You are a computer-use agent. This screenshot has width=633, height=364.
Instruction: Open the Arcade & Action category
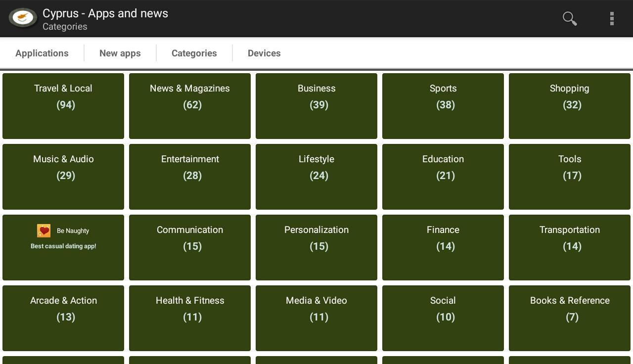63,318
